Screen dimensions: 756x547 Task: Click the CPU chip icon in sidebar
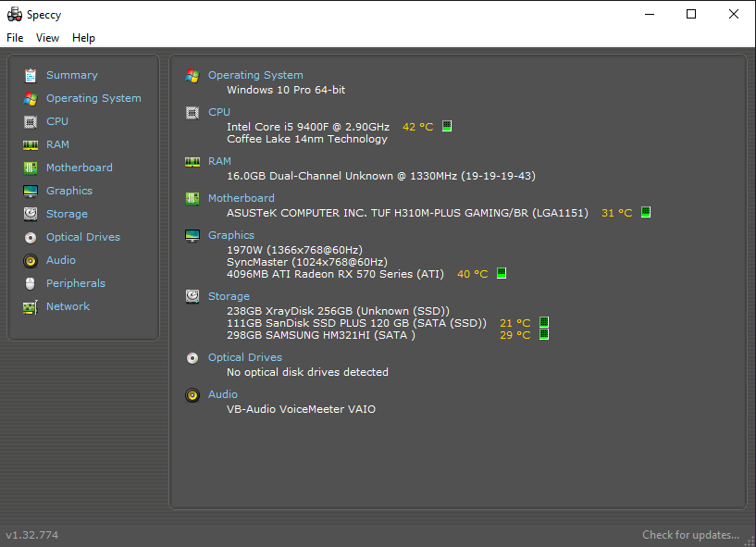[x=31, y=121]
